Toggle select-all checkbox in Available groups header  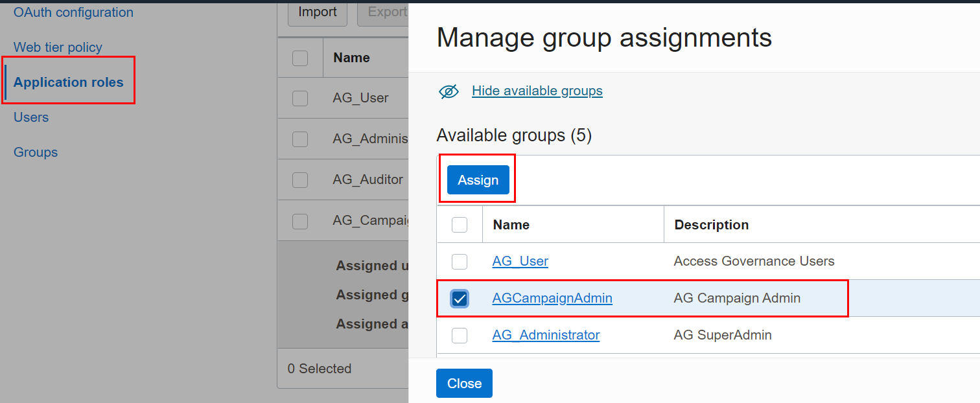460,225
